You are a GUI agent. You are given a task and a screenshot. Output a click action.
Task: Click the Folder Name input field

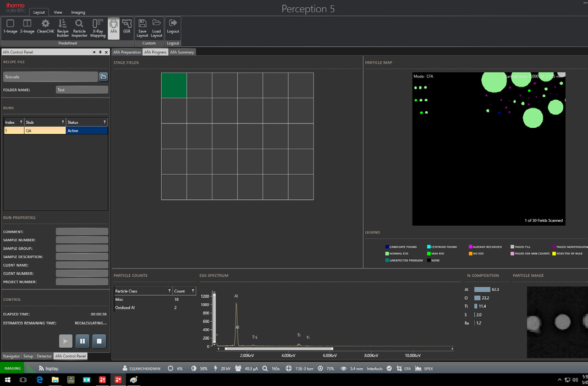pos(82,90)
